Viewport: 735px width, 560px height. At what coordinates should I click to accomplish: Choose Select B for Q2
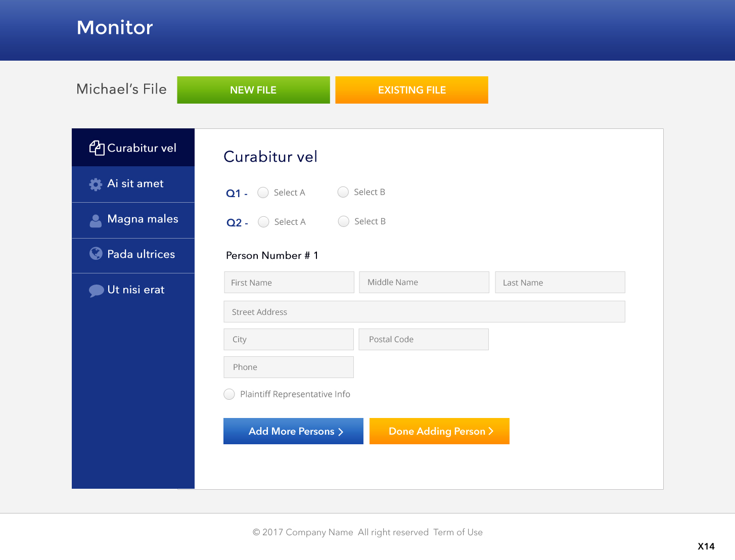click(344, 221)
